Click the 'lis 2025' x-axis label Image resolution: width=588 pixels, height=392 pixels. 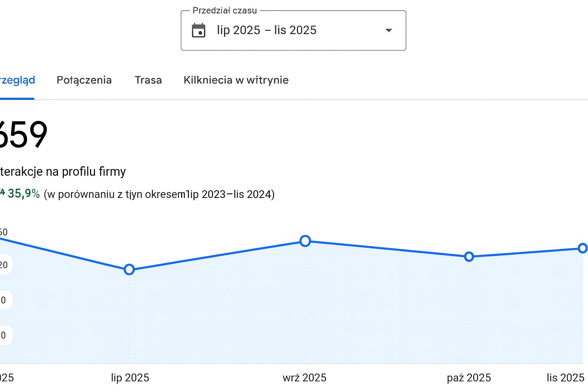[x=565, y=378]
